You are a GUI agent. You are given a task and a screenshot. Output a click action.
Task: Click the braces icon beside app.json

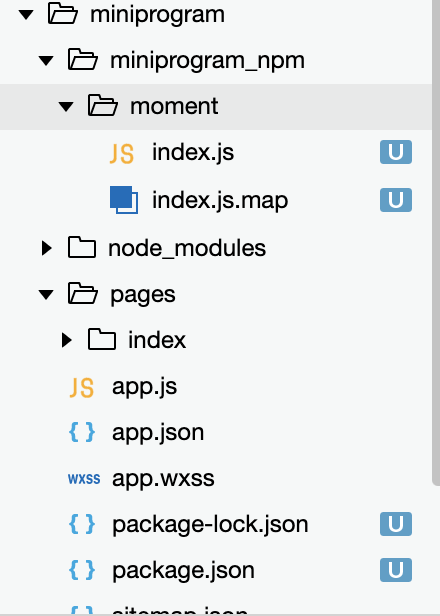tap(82, 432)
